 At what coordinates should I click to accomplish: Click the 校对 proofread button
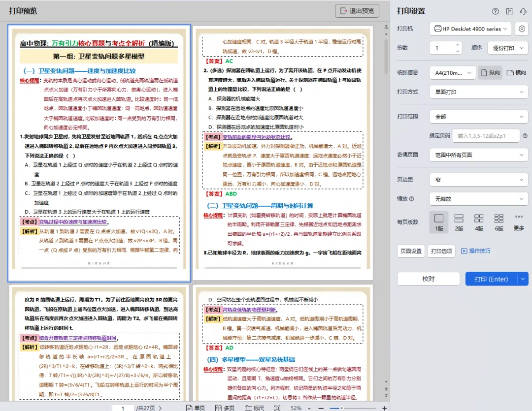429,279
